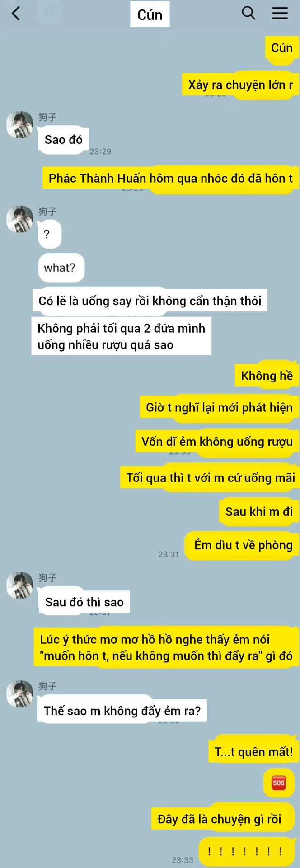Select the chat title 'Cún' header
The width and height of the screenshot is (300, 868).
tap(150, 14)
